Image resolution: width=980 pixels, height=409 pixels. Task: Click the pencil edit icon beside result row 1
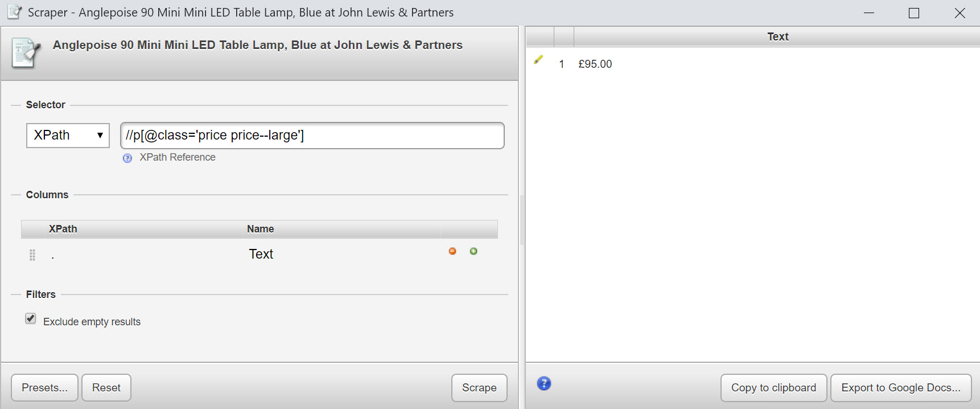tap(538, 60)
